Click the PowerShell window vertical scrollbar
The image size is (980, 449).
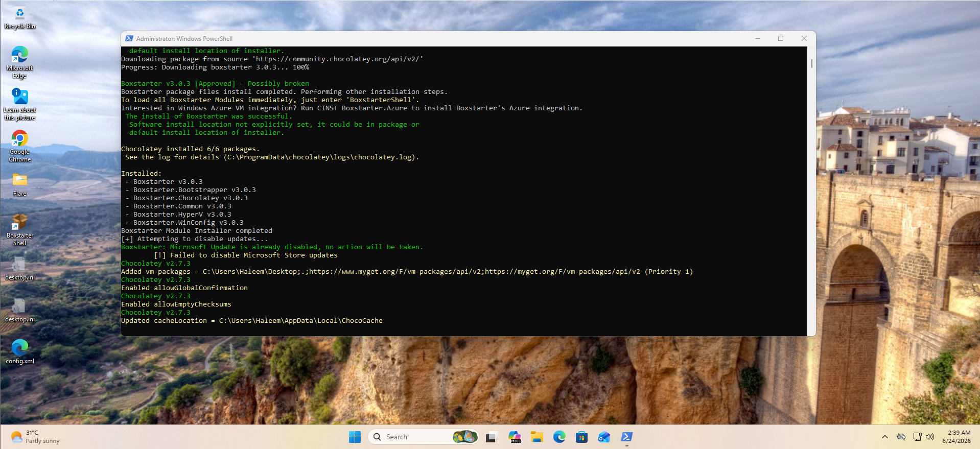pyautogui.click(x=811, y=191)
